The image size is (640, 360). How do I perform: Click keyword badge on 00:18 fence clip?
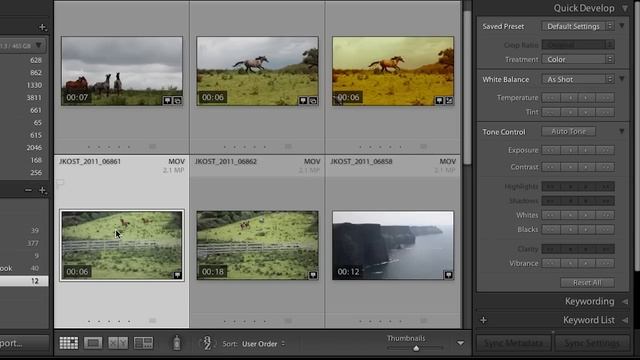point(313,275)
